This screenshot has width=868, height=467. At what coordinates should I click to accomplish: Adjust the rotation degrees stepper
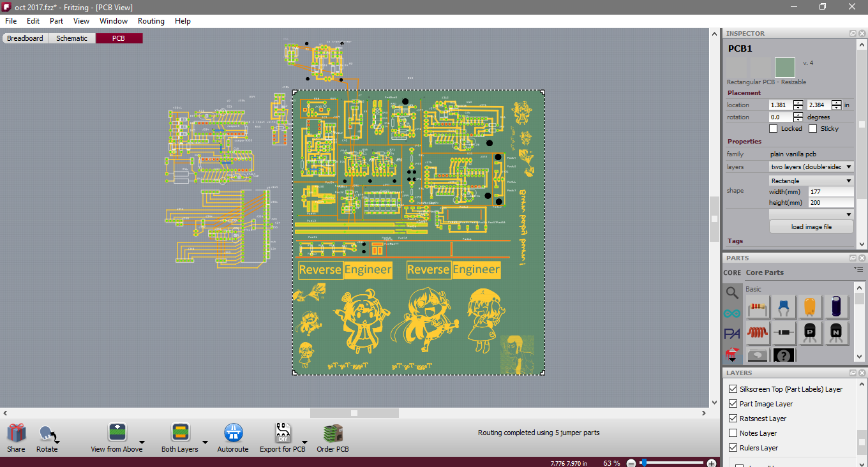coord(798,117)
